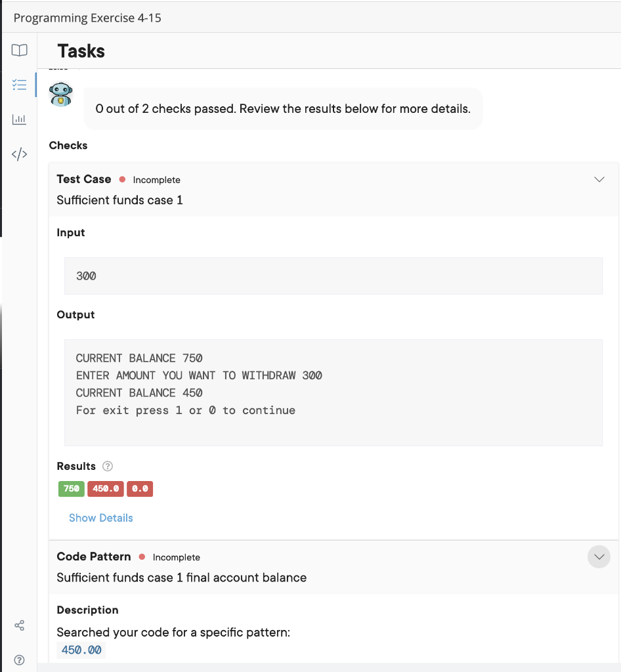Image resolution: width=621 pixels, height=672 pixels.
Task: Click the red 0.0 result badge
Action: [140, 488]
